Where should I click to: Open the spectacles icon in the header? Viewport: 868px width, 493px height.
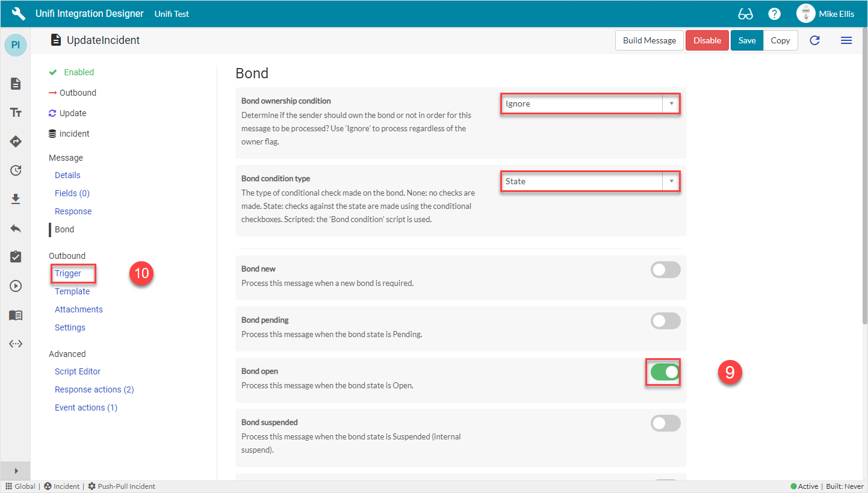pyautogui.click(x=745, y=13)
